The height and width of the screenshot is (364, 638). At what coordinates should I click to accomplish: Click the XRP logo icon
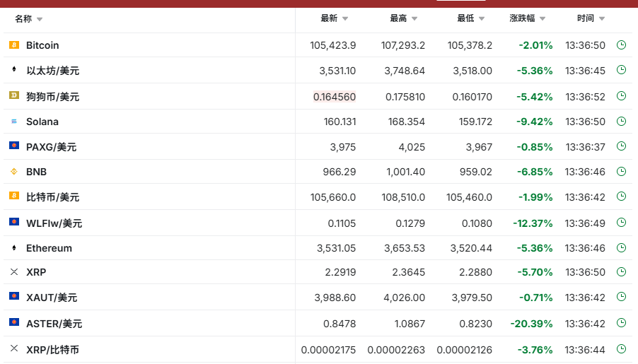click(x=13, y=272)
